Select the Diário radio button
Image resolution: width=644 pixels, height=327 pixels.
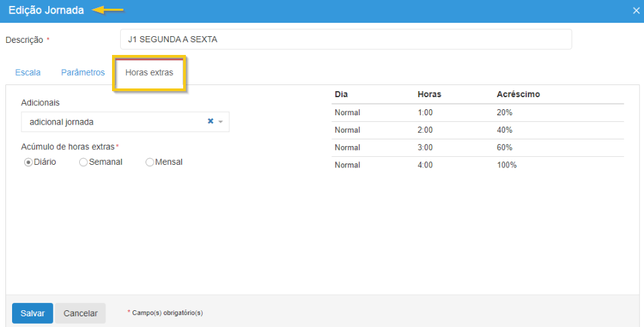[x=29, y=162]
